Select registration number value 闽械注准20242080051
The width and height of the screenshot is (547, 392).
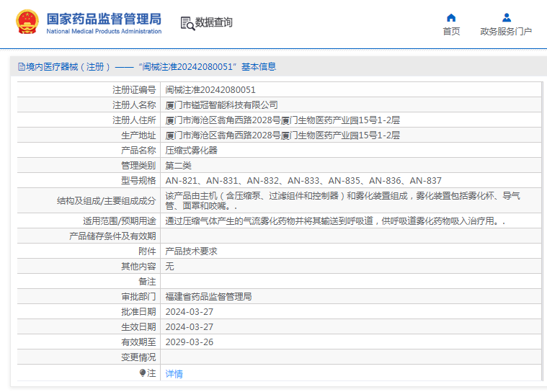(210, 90)
